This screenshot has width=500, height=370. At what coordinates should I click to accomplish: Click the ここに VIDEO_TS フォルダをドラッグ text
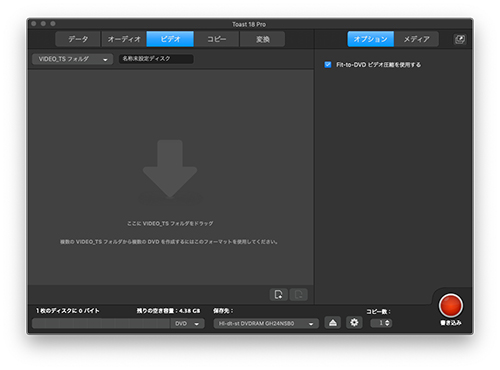pyautogui.click(x=170, y=223)
